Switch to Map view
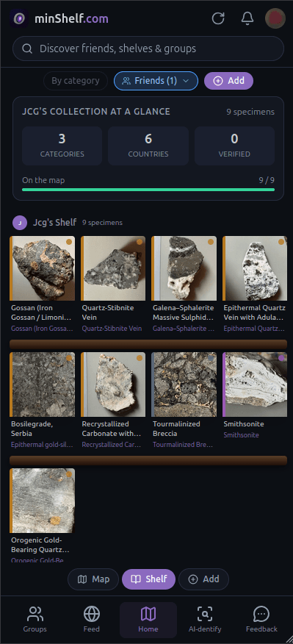Image resolution: width=293 pixels, height=644 pixels. click(93, 579)
